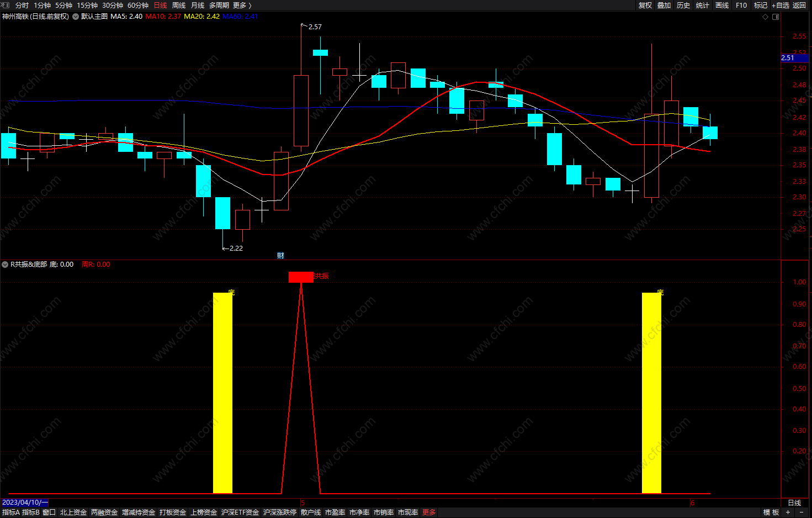This screenshot has width=812, height=518.
Task: Click the 窗口 window tab
Action: click(49, 512)
